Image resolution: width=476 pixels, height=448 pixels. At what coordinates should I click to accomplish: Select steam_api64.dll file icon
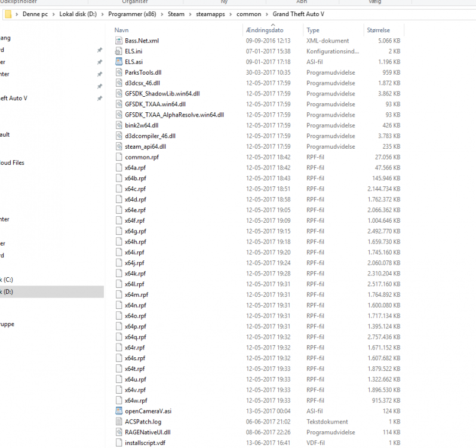(119, 146)
